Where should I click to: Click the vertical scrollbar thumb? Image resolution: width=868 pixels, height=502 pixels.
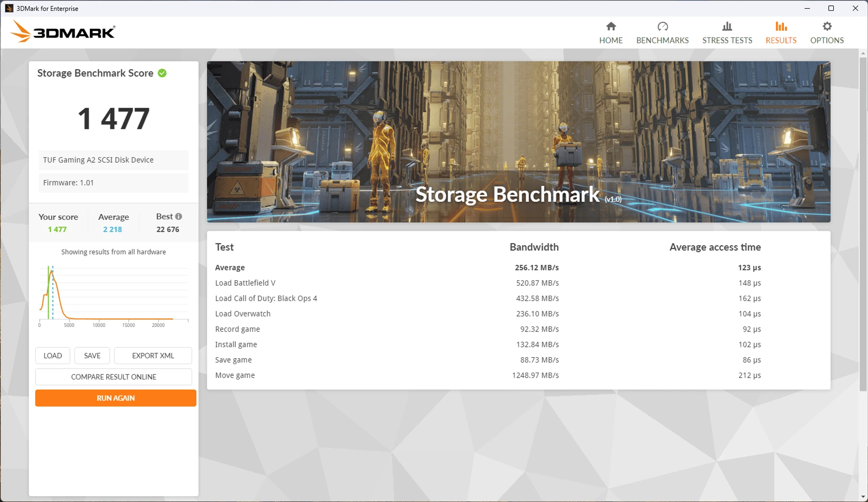(863, 224)
